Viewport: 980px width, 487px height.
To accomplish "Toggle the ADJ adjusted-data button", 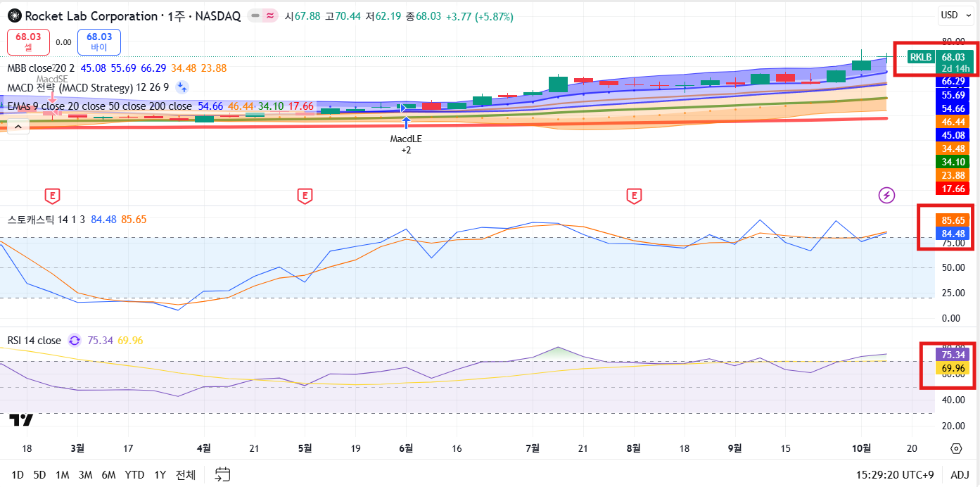I will click(960, 475).
